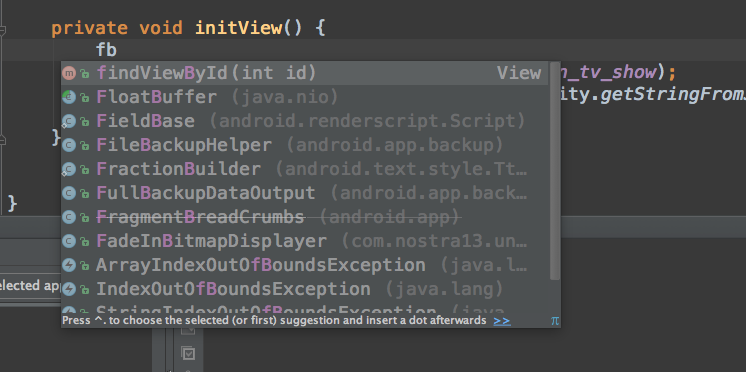
Task: Click public-access lock icon on FloatBuffer row
Action: coord(85,98)
